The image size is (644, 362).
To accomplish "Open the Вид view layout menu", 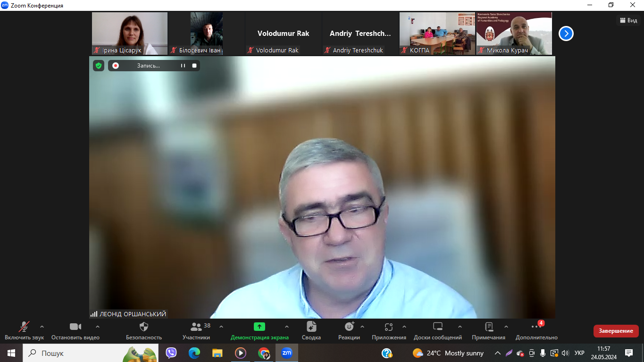I will pos(628,20).
